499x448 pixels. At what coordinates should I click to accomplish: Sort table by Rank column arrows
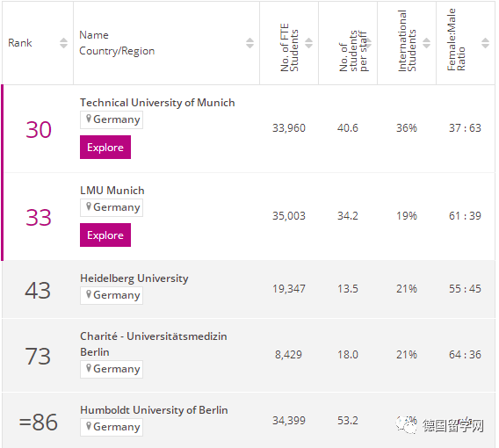[63, 43]
